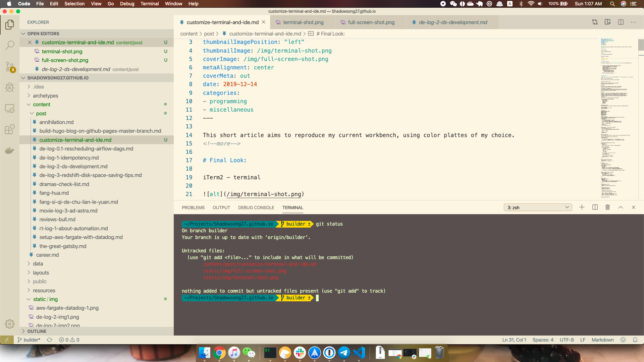
Task: Close the terminal panel
Action: (634, 207)
